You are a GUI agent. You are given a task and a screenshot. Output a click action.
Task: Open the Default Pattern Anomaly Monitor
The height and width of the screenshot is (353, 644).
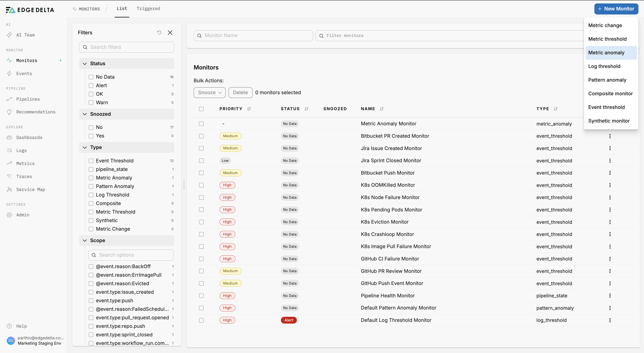(x=398, y=308)
